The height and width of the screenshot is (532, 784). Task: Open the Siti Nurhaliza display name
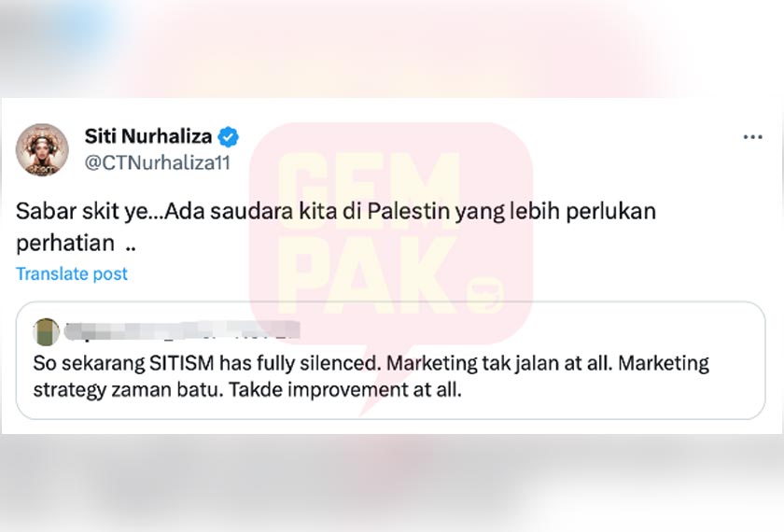coord(148,136)
